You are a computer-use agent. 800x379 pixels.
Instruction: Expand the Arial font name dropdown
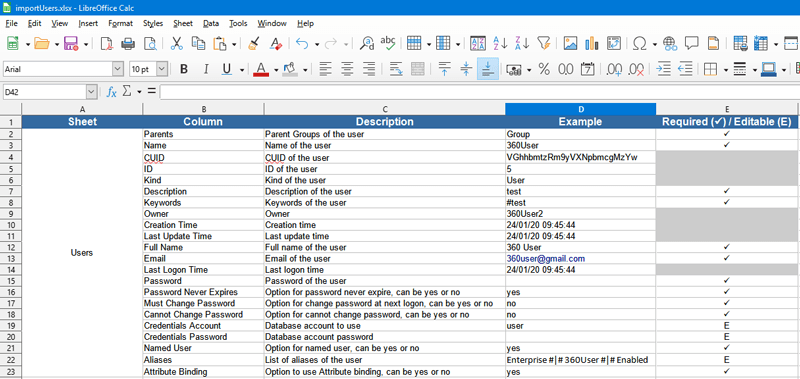pyautogui.click(x=118, y=69)
